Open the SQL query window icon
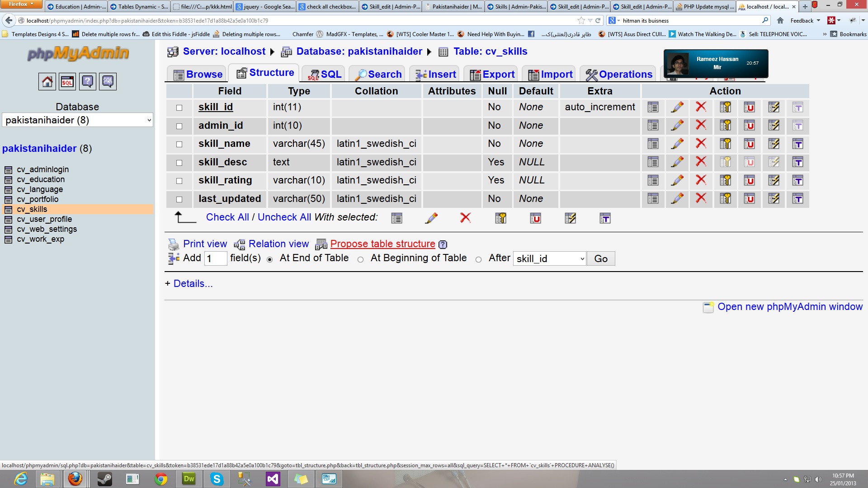This screenshot has height=488, width=868. pyautogui.click(x=67, y=82)
